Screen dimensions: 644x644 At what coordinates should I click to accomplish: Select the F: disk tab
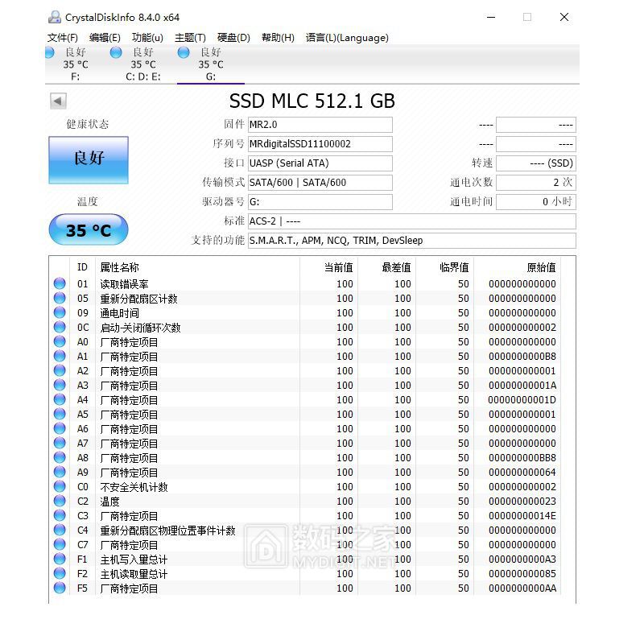[75, 64]
